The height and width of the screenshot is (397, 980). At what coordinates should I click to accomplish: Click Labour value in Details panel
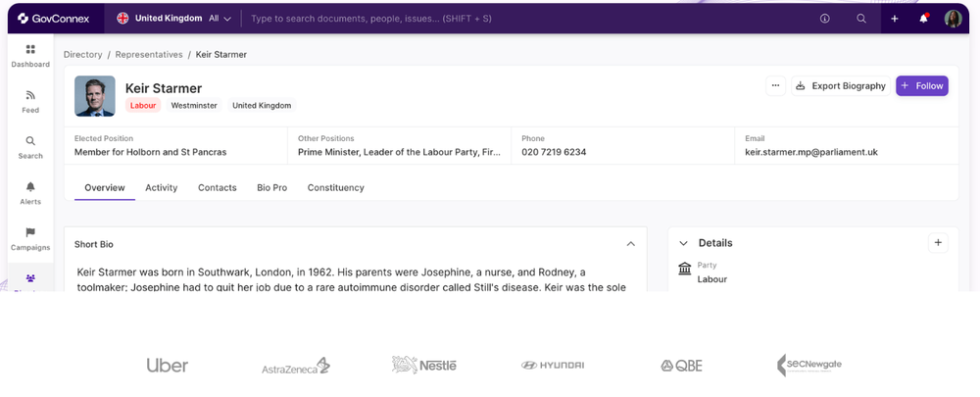tap(711, 279)
